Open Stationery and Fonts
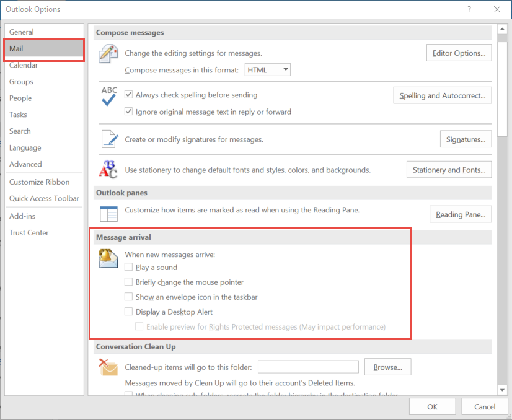This screenshot has width=512, height=420. tap(449, 170)
